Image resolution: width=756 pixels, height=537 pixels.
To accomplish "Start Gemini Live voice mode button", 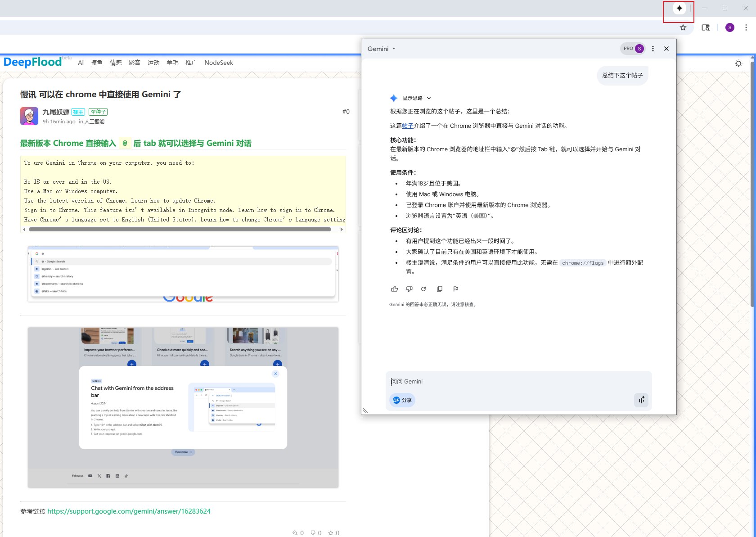I will (641, 400).
